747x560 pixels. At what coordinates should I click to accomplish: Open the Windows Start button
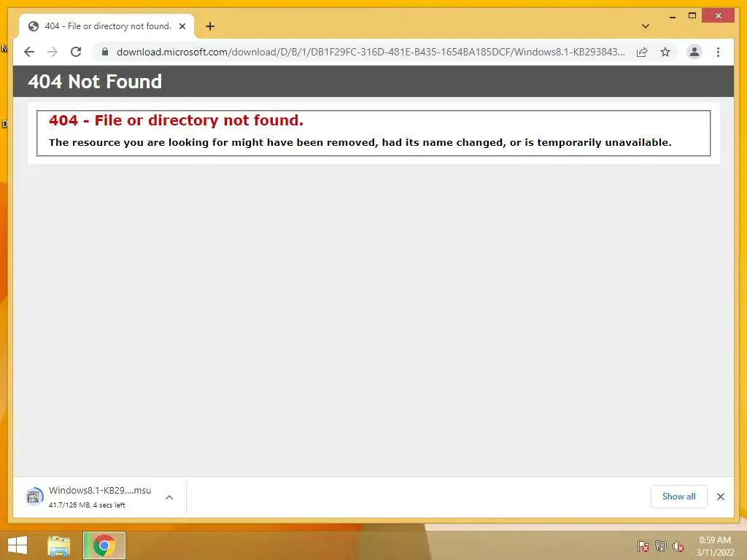coord(18,545)
